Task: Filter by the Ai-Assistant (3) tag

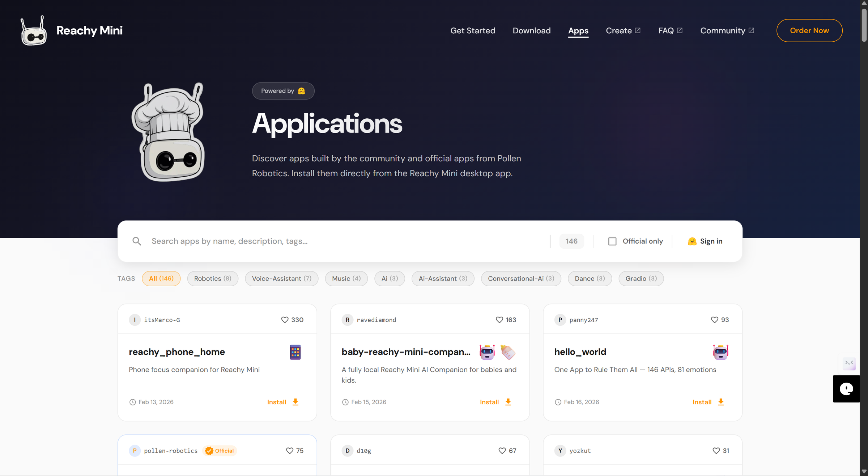Action: (x=443, y=279)
